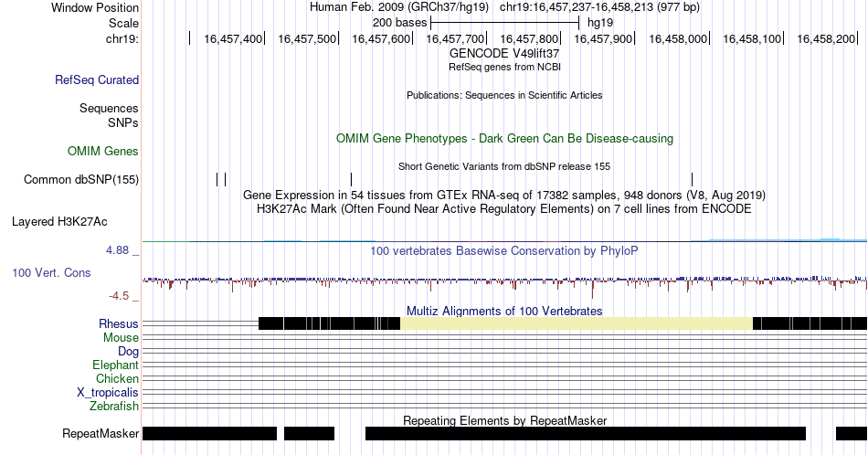This screenshot has width=868, height=455.
Task: Click the GENCODE V49lift37 track title
Action: click(x=504, y=54)
